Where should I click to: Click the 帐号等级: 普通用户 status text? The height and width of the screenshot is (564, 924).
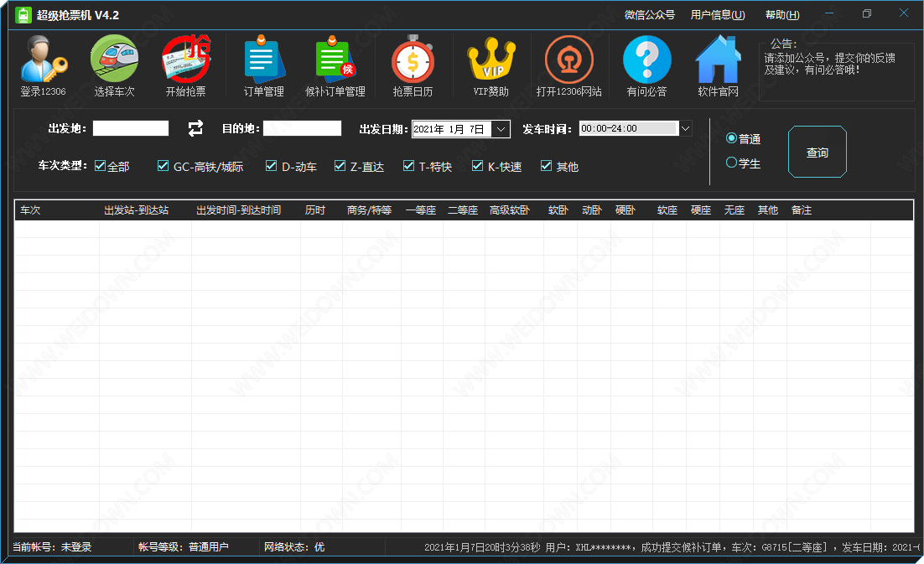click(184, 547)
